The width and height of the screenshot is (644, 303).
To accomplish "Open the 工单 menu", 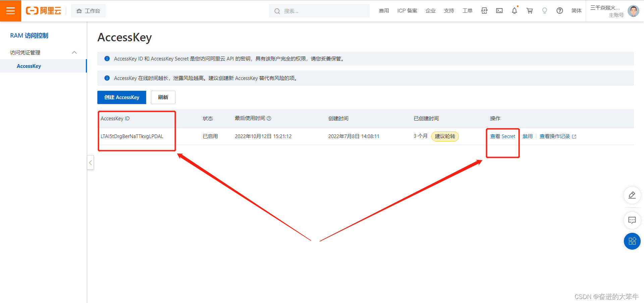I will (467, 11).
